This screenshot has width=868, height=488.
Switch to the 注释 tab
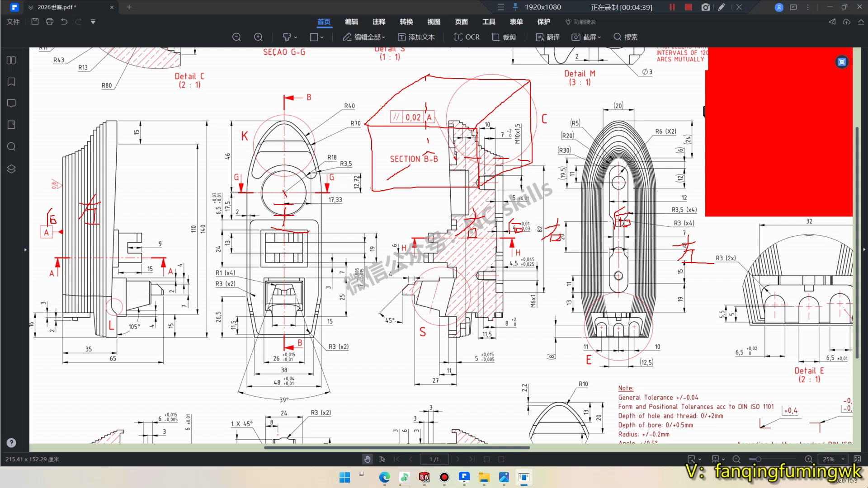379,22
